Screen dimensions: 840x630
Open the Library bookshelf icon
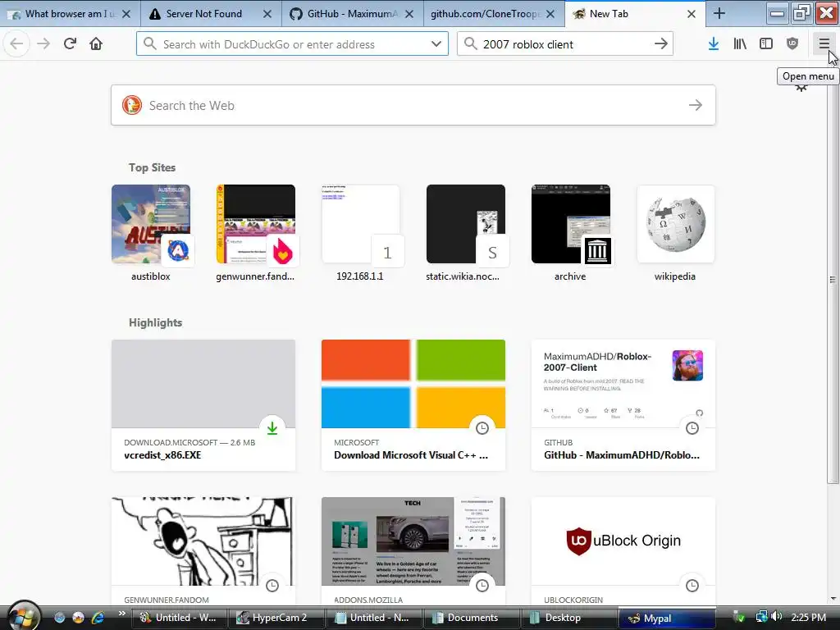[740, 44]
